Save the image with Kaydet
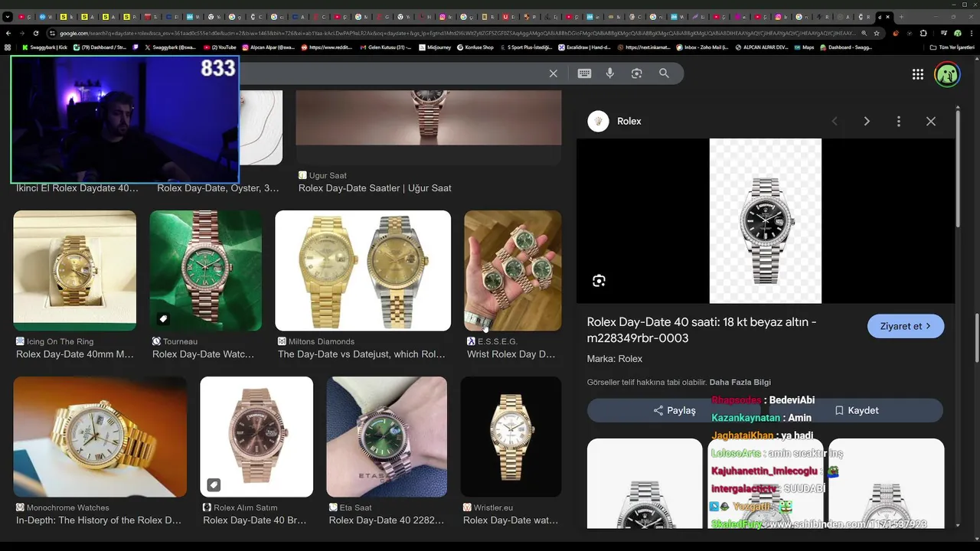 point(856,410)
